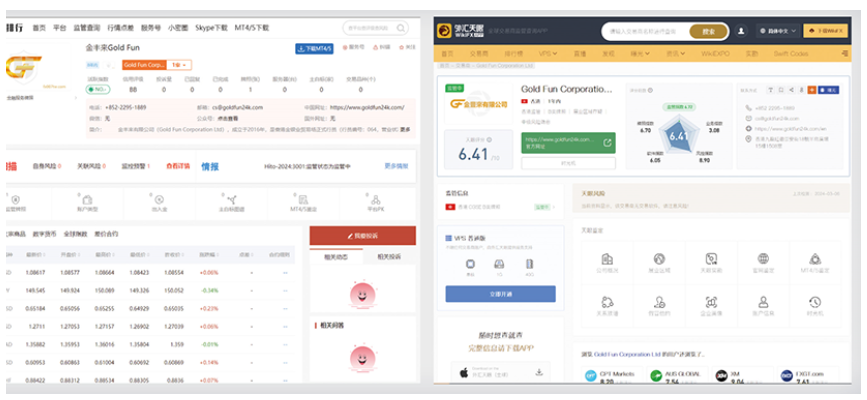This screenshot has height=400, width=867.
Task: Expand the 曝光 dropdown in yellow nav
Action: point(638,54)
